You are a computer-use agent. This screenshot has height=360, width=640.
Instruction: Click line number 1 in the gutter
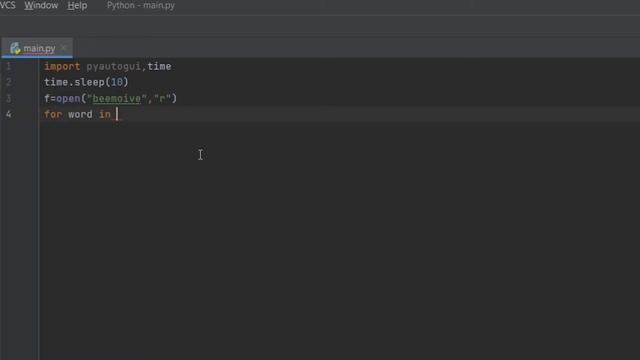click(x=9, y=67)
